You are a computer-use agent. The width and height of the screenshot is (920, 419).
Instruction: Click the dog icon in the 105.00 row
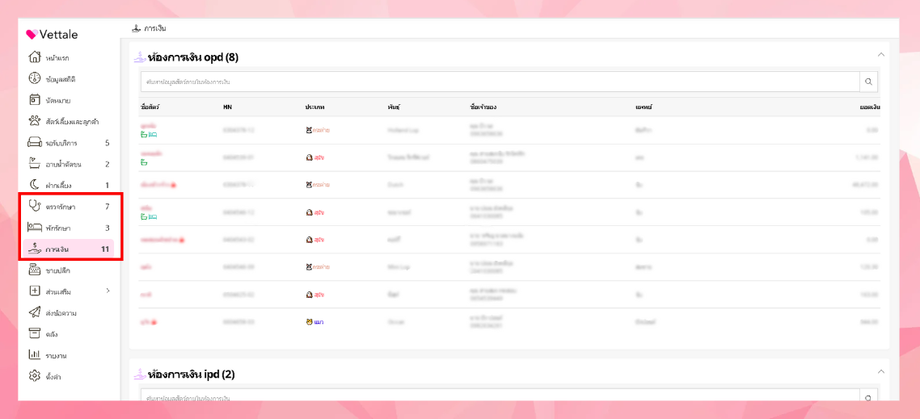(x=309, y=212)
